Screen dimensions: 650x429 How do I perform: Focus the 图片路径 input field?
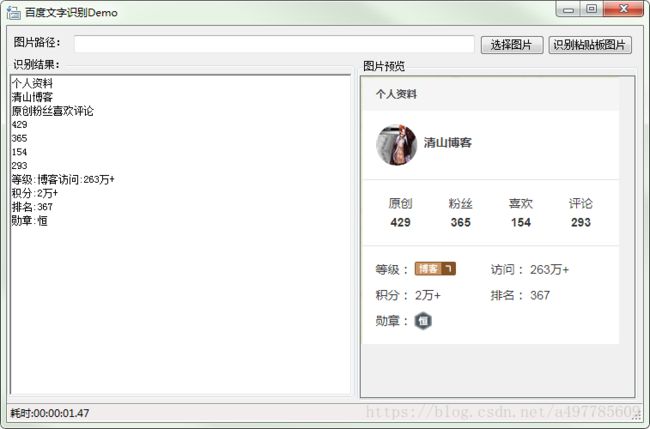pyautogui.click(x=274, y=44)
